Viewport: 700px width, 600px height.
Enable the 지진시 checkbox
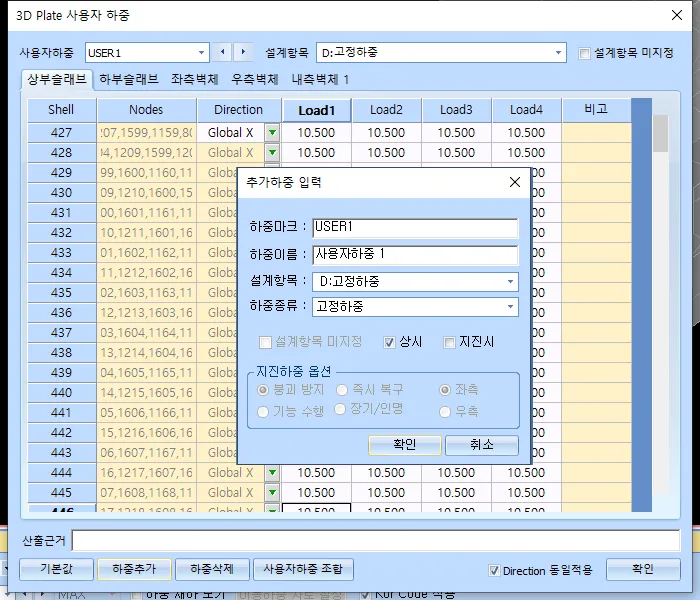pos(449,342)
